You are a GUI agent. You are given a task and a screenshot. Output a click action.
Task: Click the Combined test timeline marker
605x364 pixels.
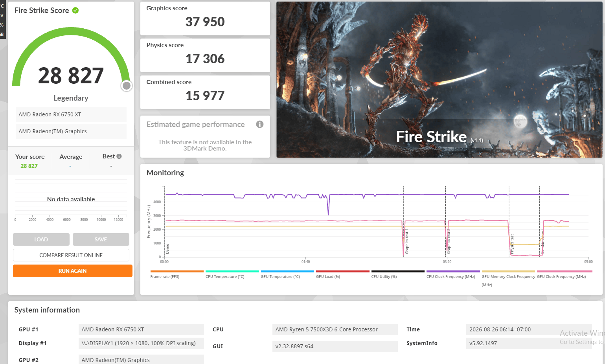[542, 241]
